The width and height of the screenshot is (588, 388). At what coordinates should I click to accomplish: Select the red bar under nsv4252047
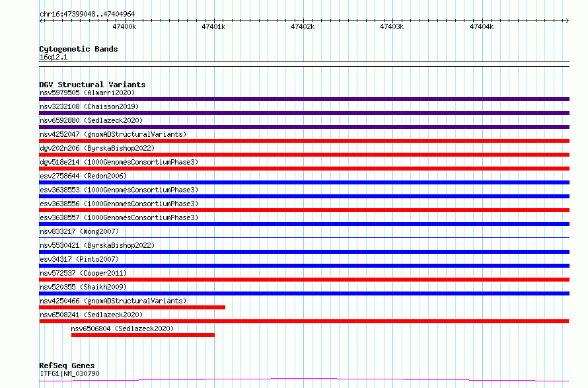(x=304, y=141)
